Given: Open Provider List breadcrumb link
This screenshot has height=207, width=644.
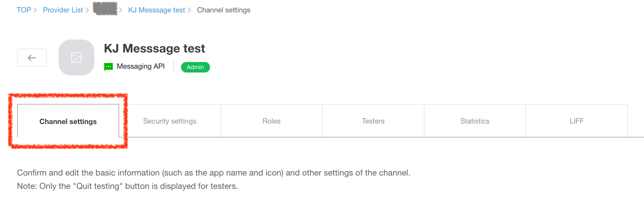Looking at the screenshot, I should pos(63,10).
